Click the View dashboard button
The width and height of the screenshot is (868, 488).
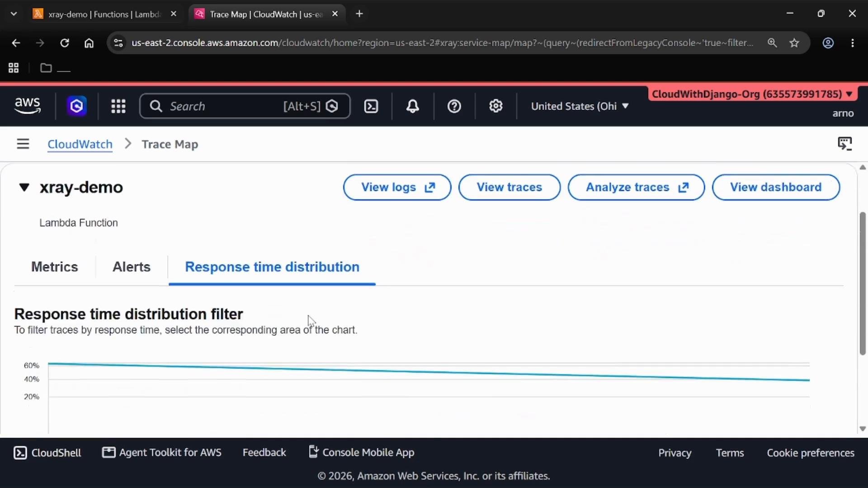(x=776, y=187)
